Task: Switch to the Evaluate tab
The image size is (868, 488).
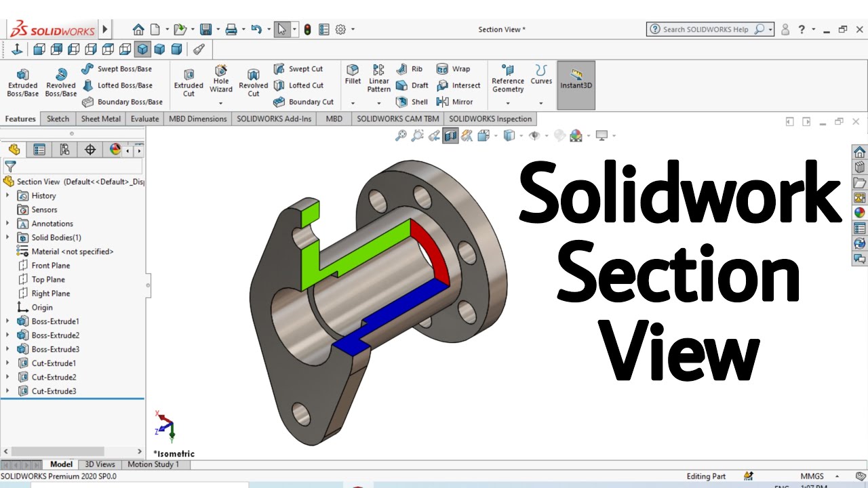Action: [144, 119]
